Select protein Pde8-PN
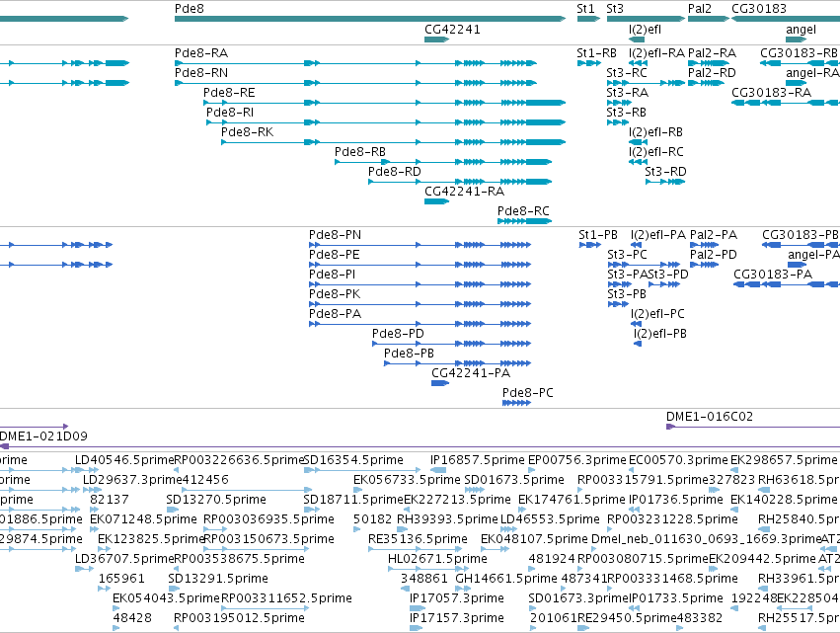 [x=420, y=245]
